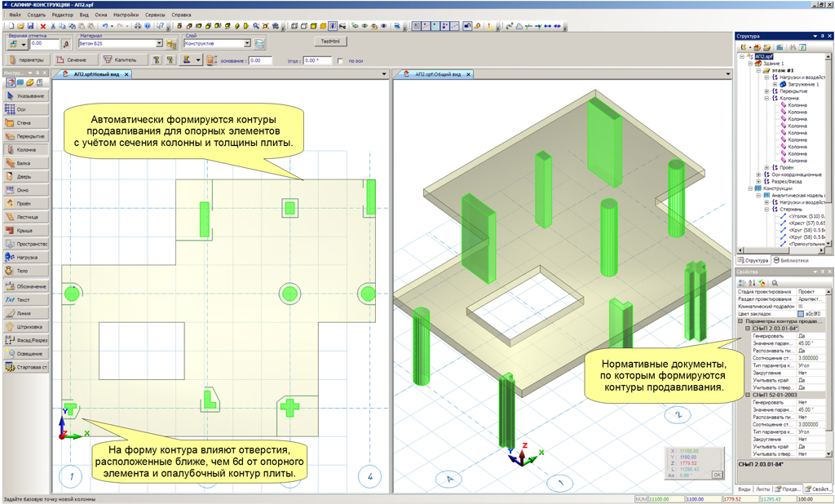Expand the Перекрытие node in structure tree

click(x=766, y=91)
